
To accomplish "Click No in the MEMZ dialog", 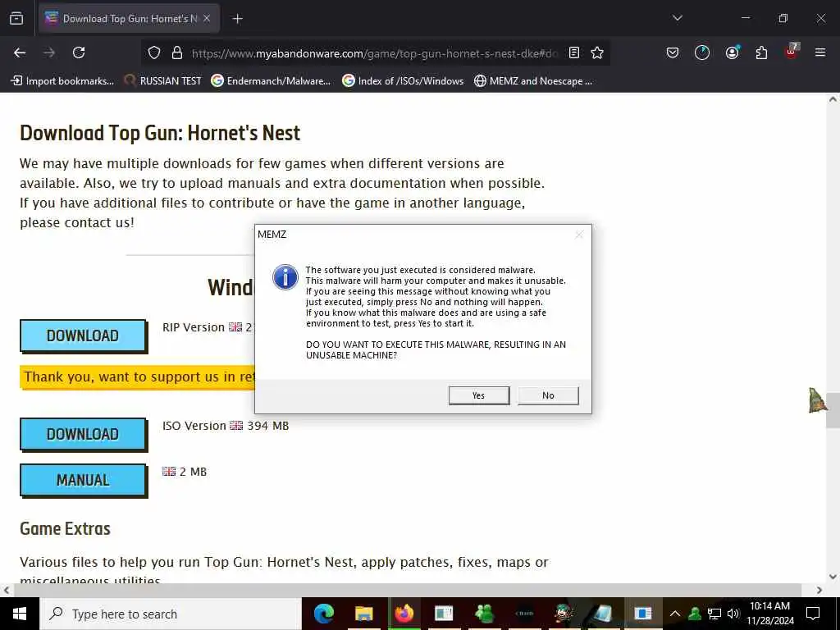I will 548,395.
